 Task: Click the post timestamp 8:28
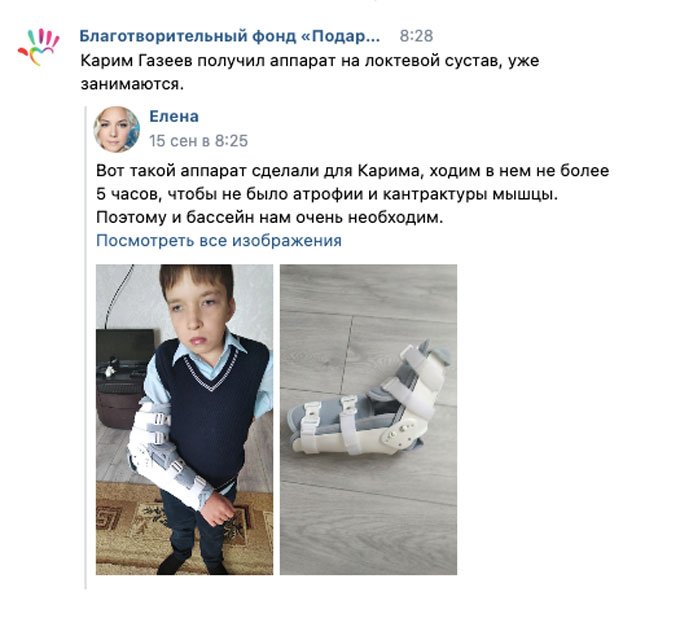(416, 36)
